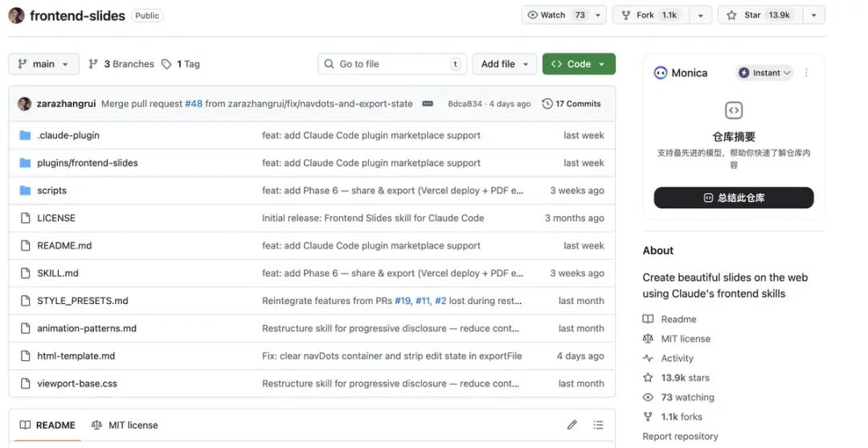Click the LICENSE file icon
The width and height of the screenshot is (868, 448).
pos(25,218)
